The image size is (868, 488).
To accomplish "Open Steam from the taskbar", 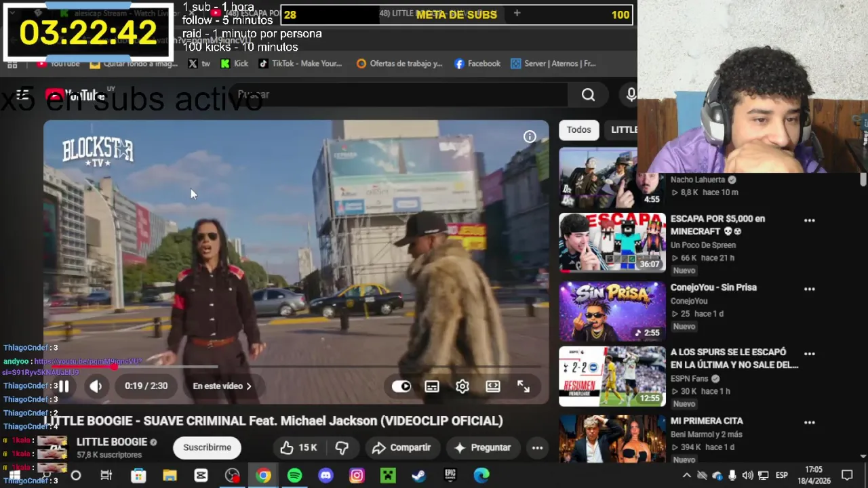I will (x=418, y=476).
